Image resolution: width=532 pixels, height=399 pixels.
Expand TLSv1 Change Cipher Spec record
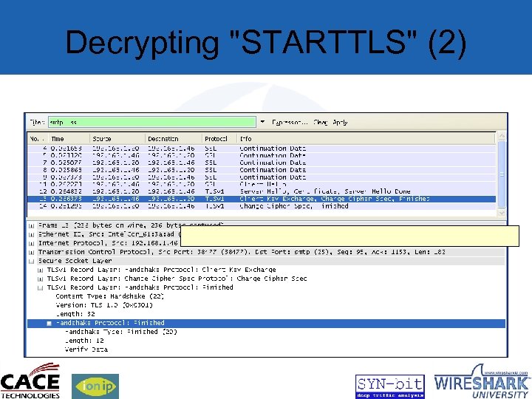(41, 279)
